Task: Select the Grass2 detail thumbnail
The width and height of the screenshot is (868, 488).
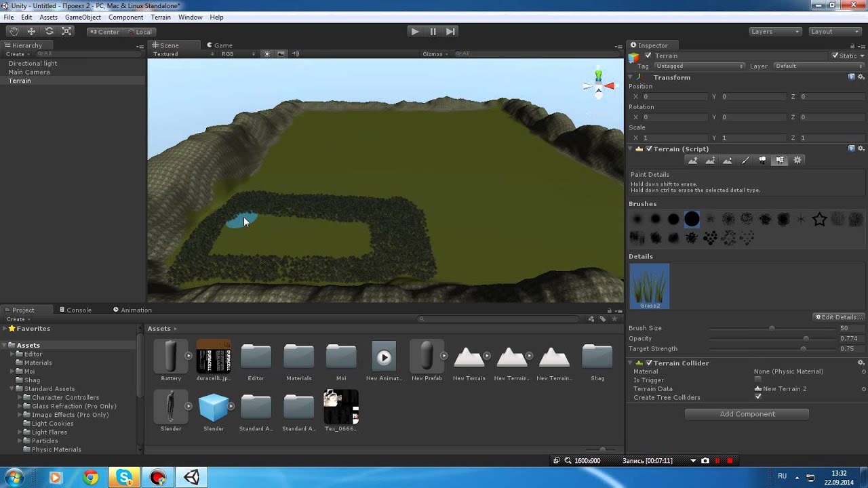Action: pos(649,287)
